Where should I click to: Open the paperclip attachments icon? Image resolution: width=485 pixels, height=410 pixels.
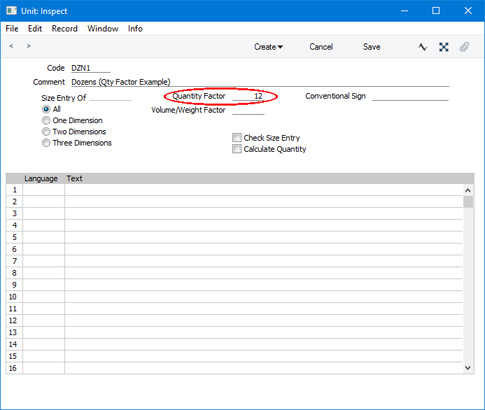click(x=464, y=47)
